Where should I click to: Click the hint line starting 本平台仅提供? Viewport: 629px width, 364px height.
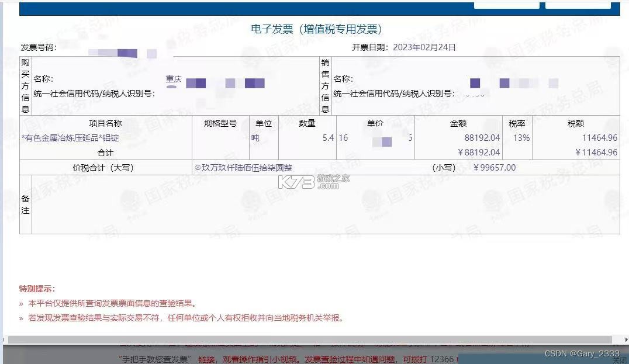[112, 303]
